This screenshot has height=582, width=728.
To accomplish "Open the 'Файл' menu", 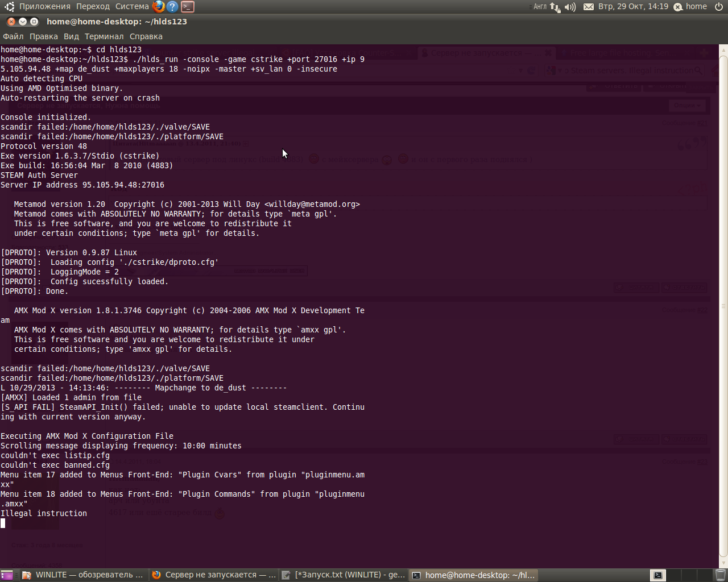I will (13, 36).
